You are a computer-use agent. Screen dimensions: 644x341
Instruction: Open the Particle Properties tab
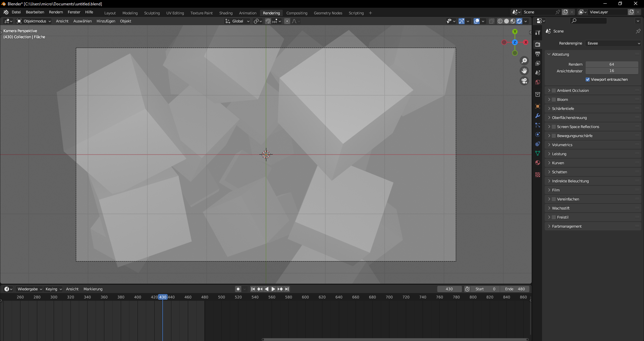click(x=538, y=125)
